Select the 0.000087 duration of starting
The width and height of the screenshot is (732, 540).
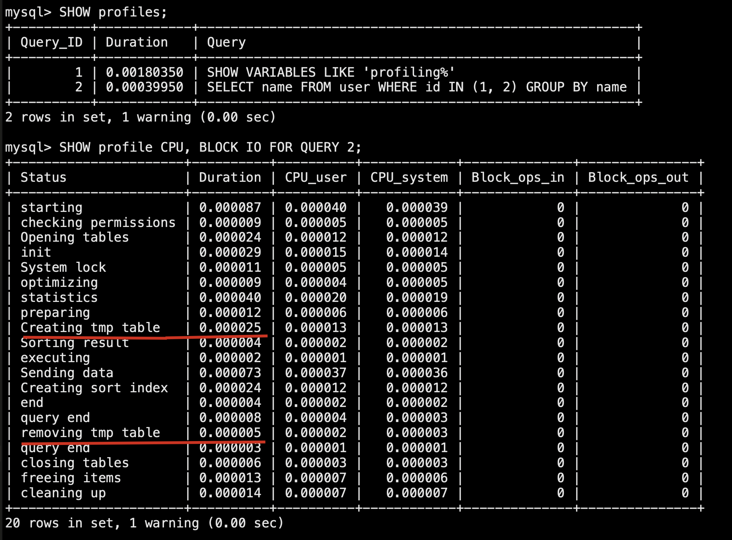point(230,207)
